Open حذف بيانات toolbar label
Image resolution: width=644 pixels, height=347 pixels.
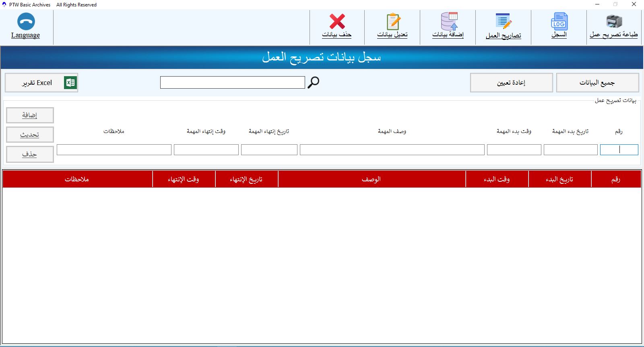(x=336, y=35)
